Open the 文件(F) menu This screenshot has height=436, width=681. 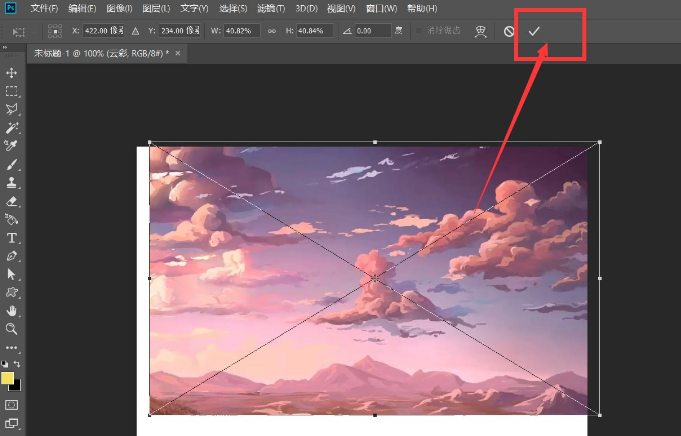pos(44,8)
